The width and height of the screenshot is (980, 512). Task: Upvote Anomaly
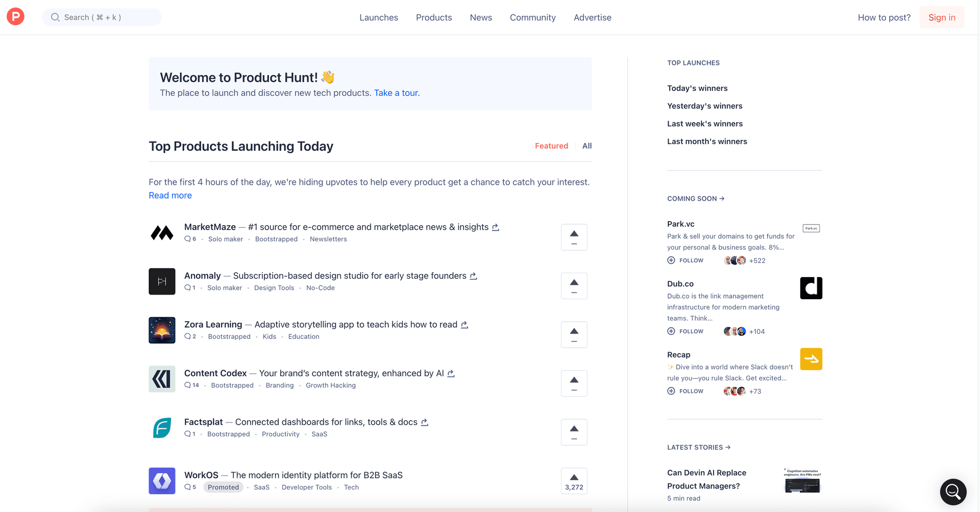pos(574,286)
